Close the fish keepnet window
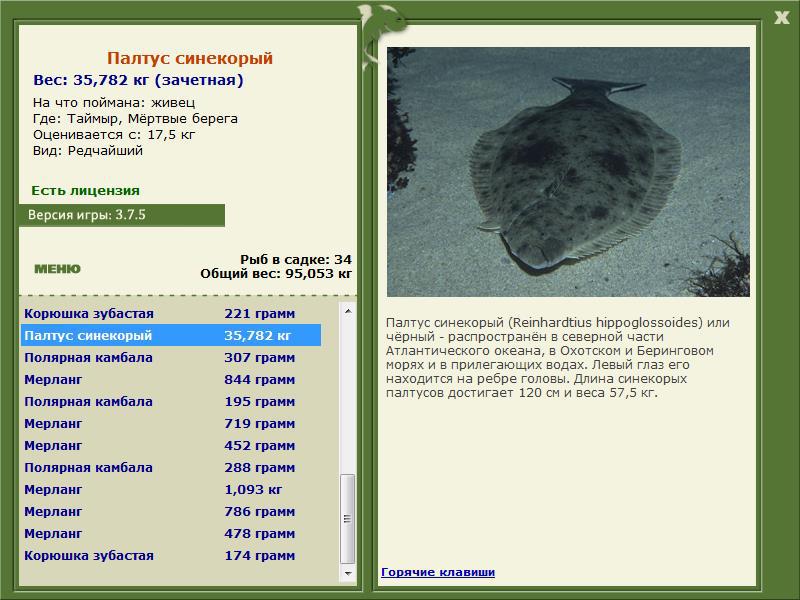800x600 pixels. click(782, 18)
